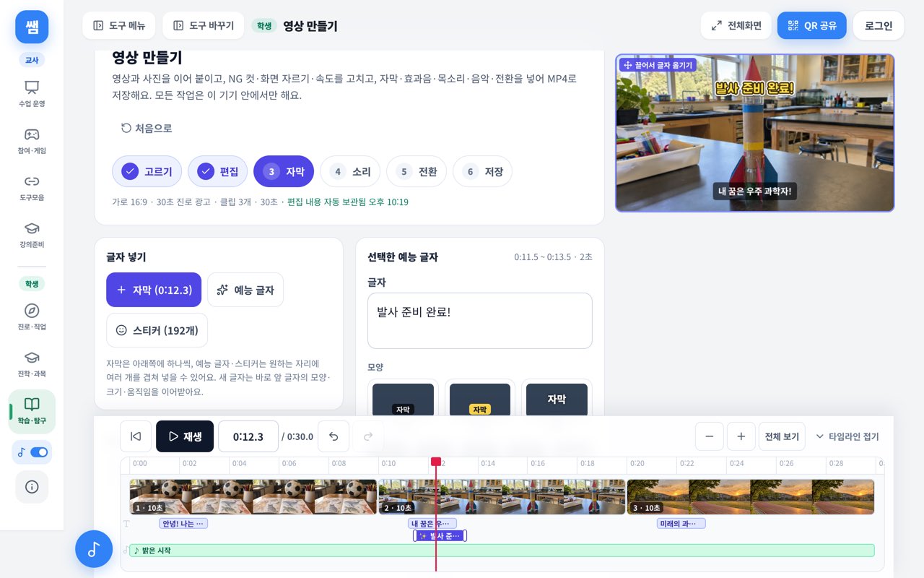This screenshot has width=924, height=578.
Task: Show the info icon in the sidebar
Action: coord(32,487)
